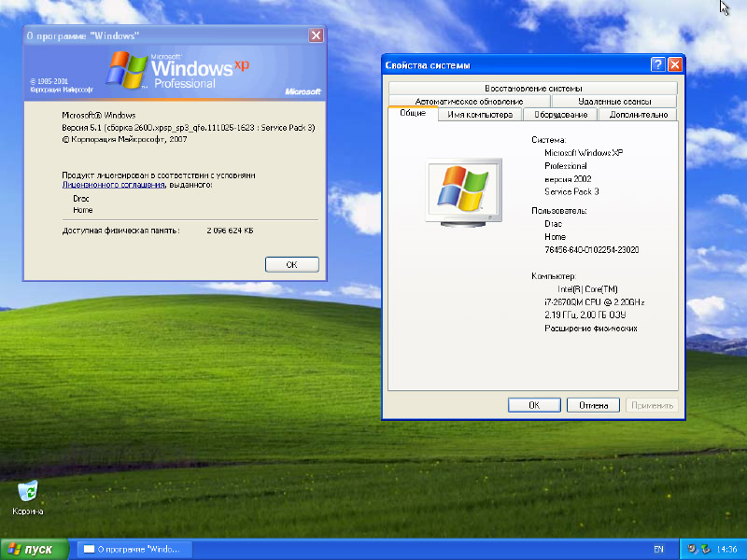747x560 pixels.
Task: Switch to the Имя компьютера tab
Action: point(480,115)
